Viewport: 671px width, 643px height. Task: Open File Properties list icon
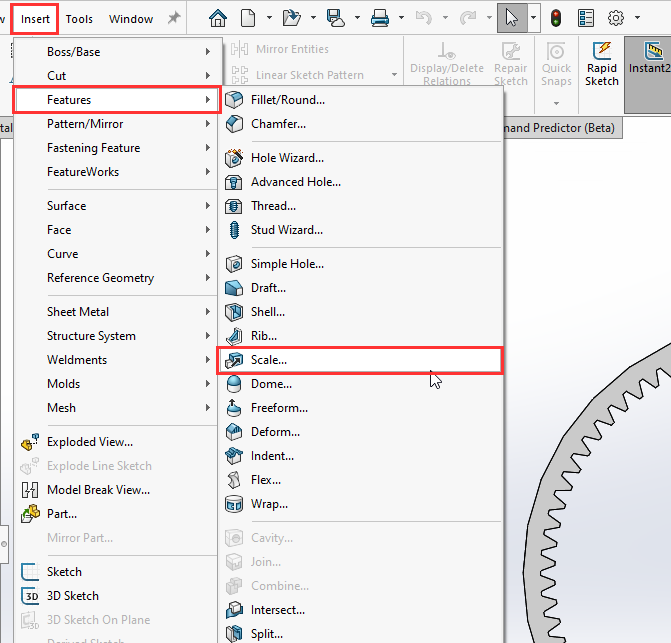[586, 18]
